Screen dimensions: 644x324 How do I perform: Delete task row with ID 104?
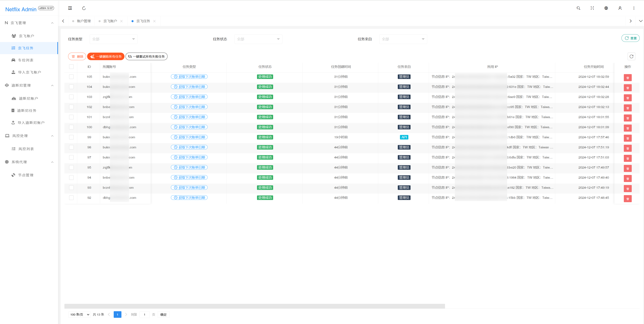coord(628,88)
